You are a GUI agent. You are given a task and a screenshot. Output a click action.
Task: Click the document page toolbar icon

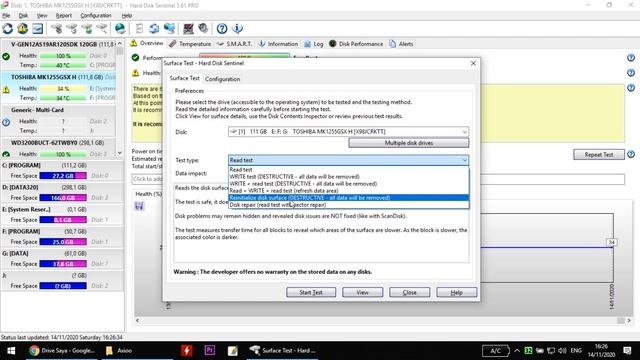[139, 29]
